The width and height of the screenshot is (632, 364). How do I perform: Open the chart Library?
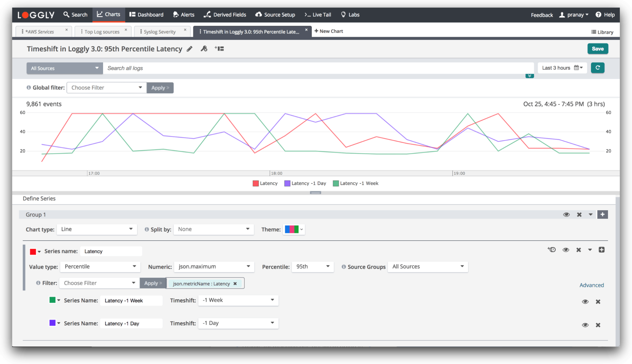[x=602, y=32]
